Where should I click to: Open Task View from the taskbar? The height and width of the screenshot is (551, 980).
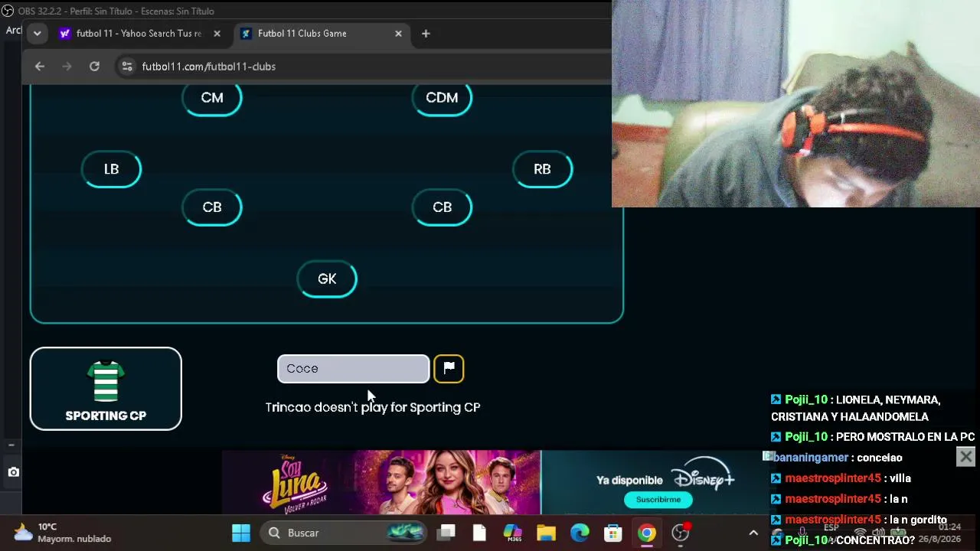tap(446, 533)
